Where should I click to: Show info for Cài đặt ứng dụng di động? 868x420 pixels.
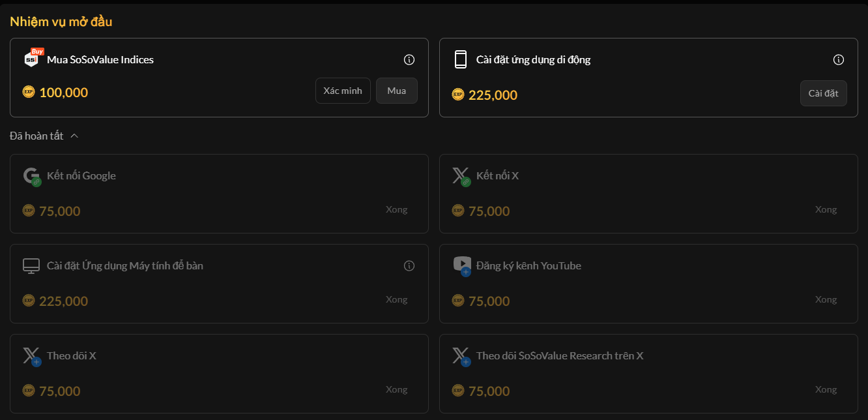click(x=839, y=60)
